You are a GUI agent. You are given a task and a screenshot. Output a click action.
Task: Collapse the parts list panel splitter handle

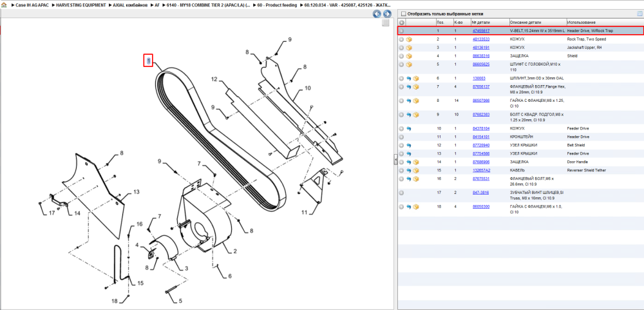(x=395, y=159)
